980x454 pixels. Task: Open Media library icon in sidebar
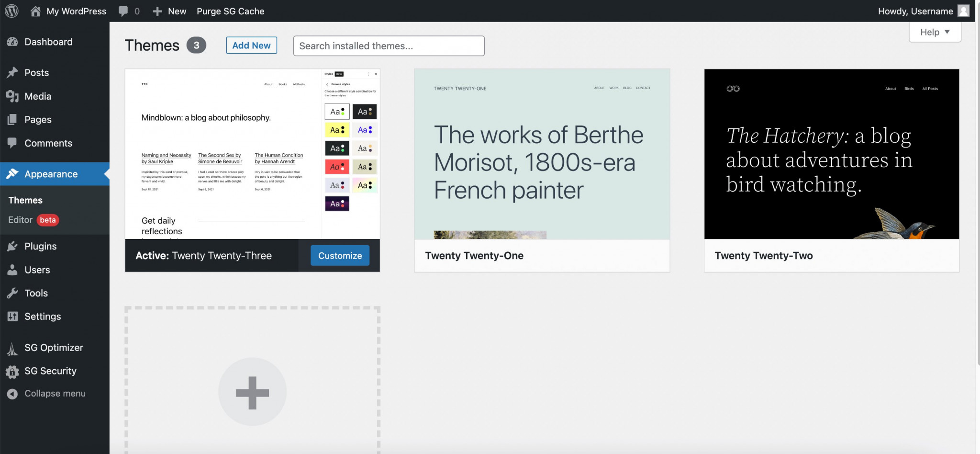click(x=12, y=96)
